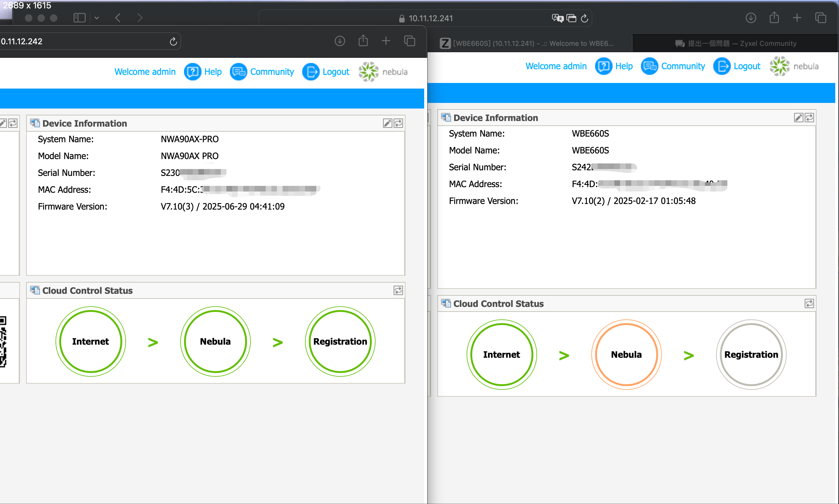Click Internet status circle in WBE660S window

coord(502,355)
